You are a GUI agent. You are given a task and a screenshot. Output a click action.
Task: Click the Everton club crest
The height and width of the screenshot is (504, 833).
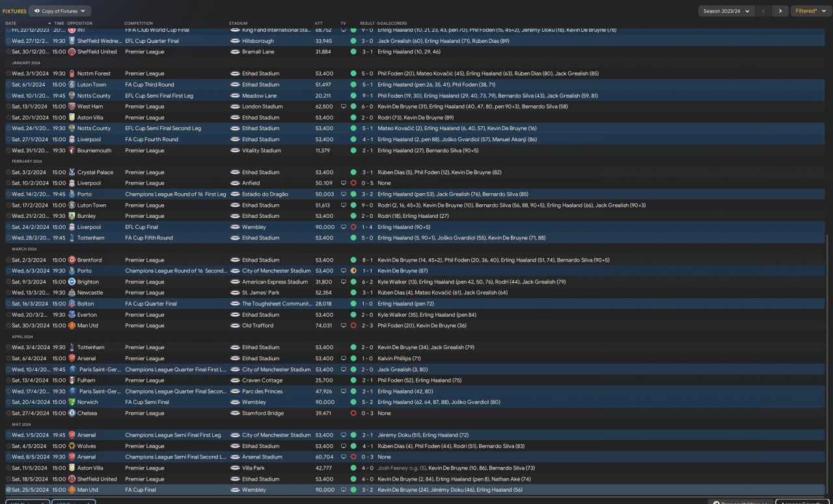tap(72, 315)
